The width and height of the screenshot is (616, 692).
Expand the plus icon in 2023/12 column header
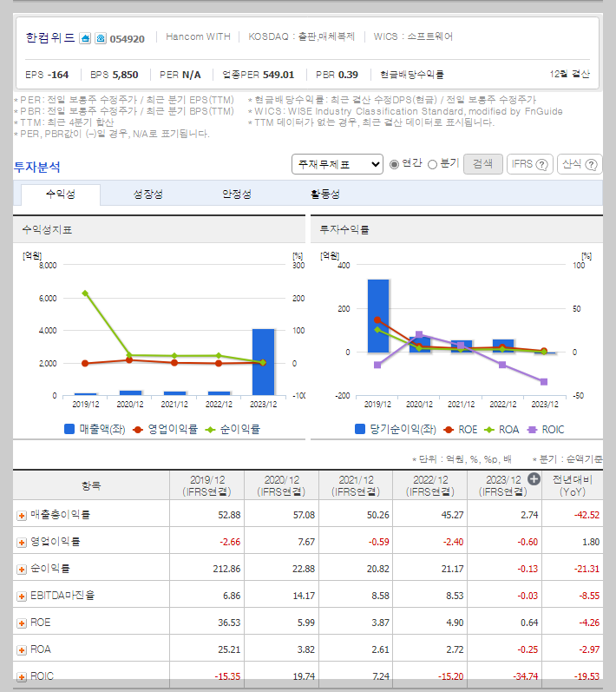(534, 478)
